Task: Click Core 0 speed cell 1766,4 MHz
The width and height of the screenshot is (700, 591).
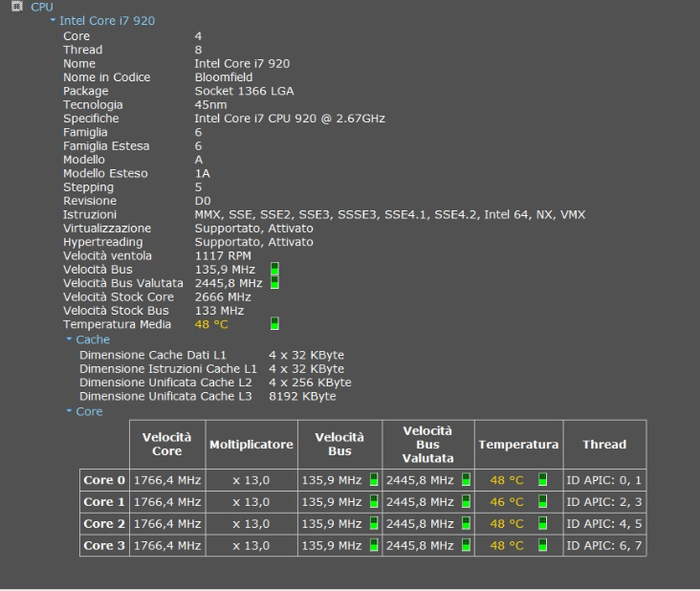Action: pos(167,480)
